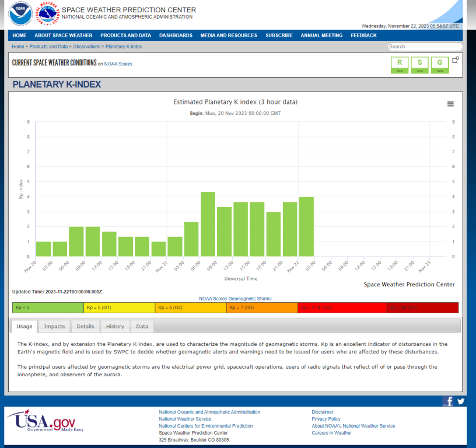Open the Products and Data menu

125,36
